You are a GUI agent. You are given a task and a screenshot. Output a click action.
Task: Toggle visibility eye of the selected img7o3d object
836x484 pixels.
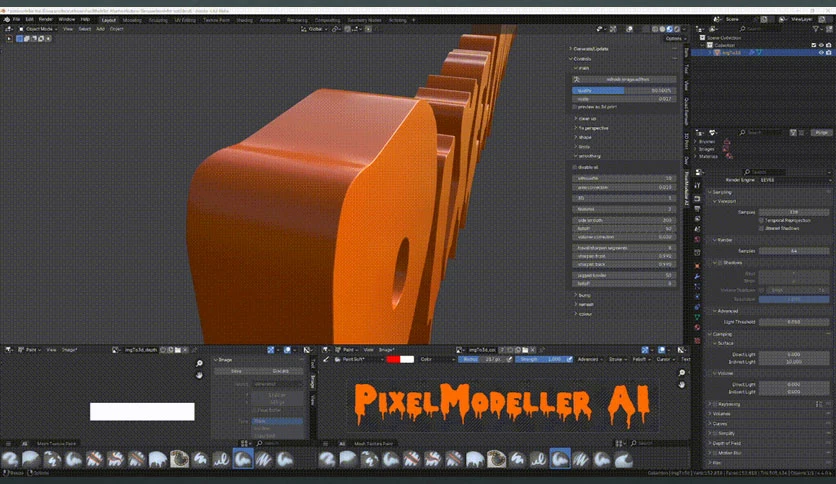[x=821, y=53]
